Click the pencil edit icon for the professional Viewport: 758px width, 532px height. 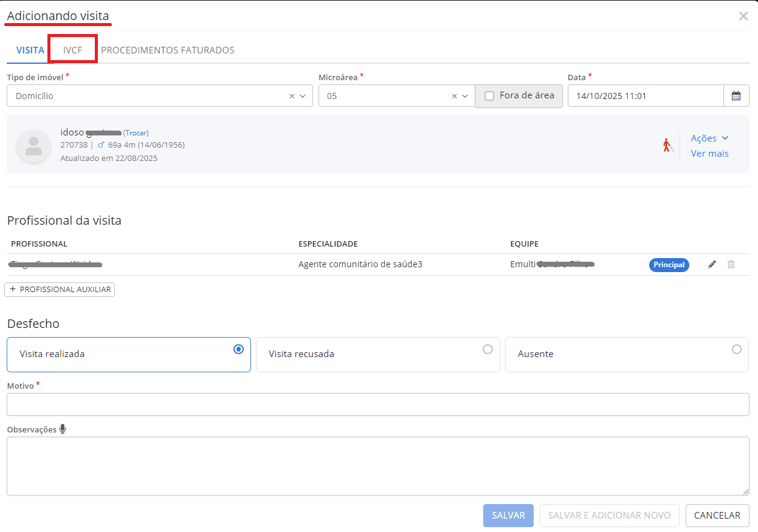tap(712, 265)
